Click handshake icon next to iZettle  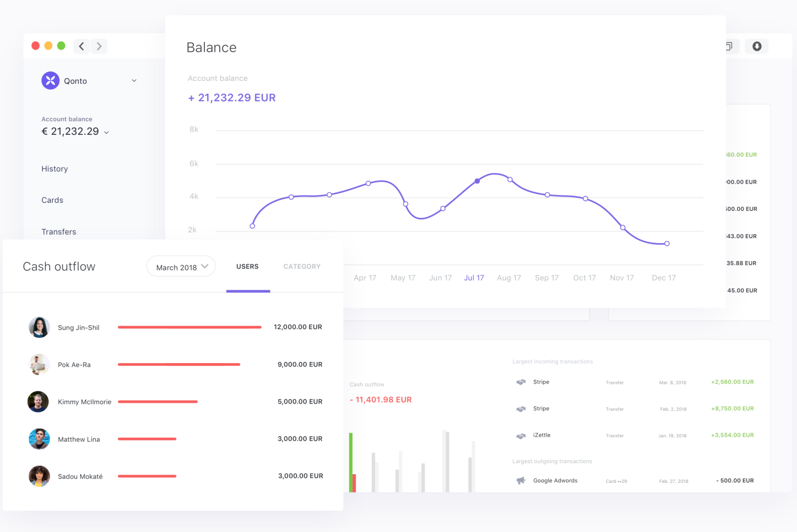[x=521, y=436]
